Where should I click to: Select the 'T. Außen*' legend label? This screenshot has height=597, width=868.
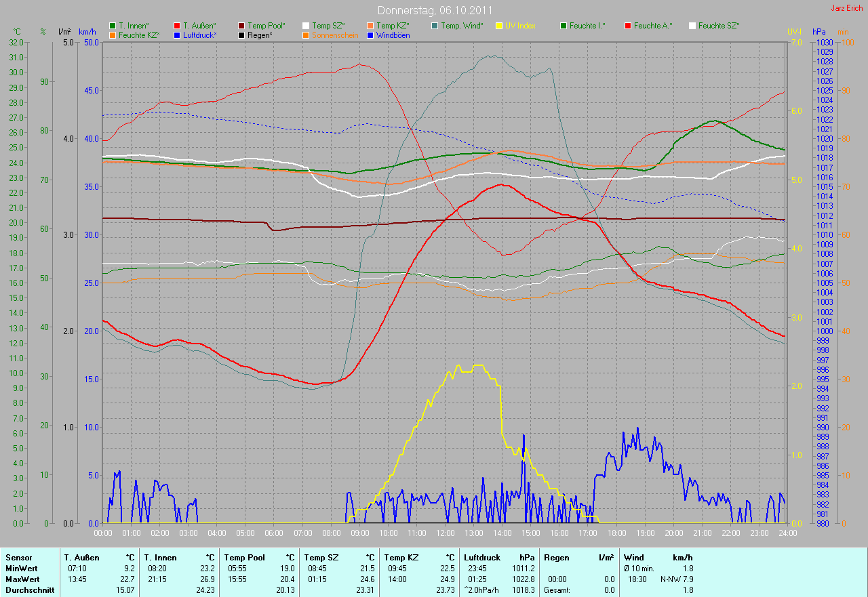(199, 26)
